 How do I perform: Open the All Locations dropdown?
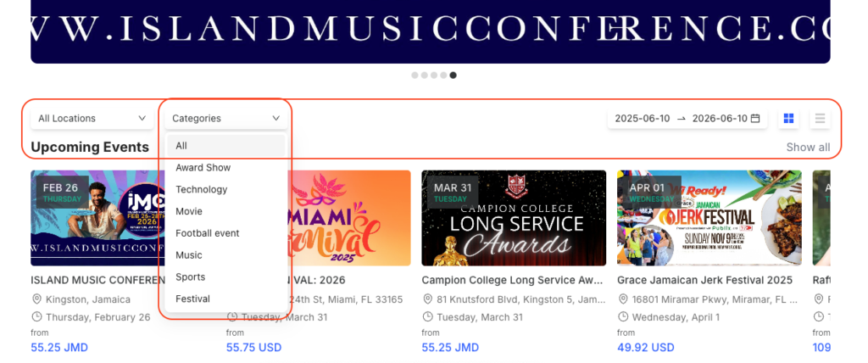[92, 119]
